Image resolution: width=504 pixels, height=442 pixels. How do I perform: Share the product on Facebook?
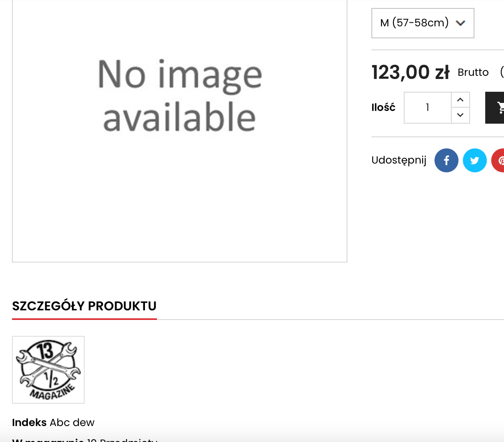click(446, 160)
